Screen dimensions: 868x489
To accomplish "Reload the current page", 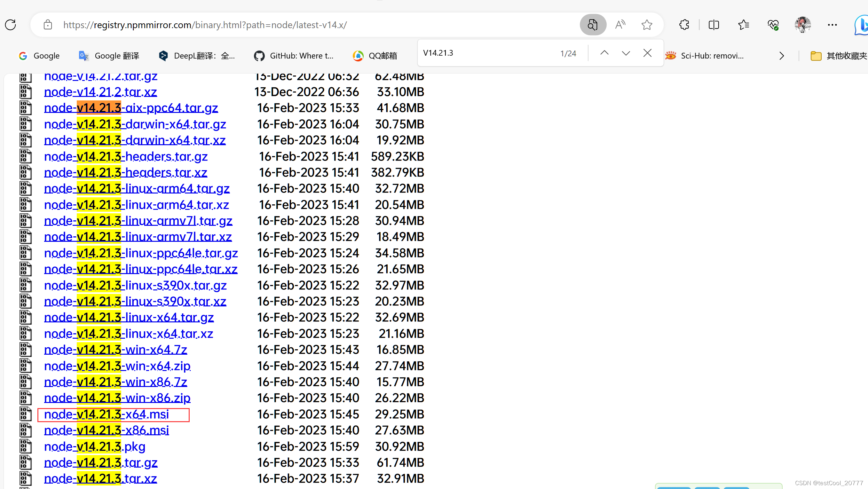I will click(x=10, y=25).
